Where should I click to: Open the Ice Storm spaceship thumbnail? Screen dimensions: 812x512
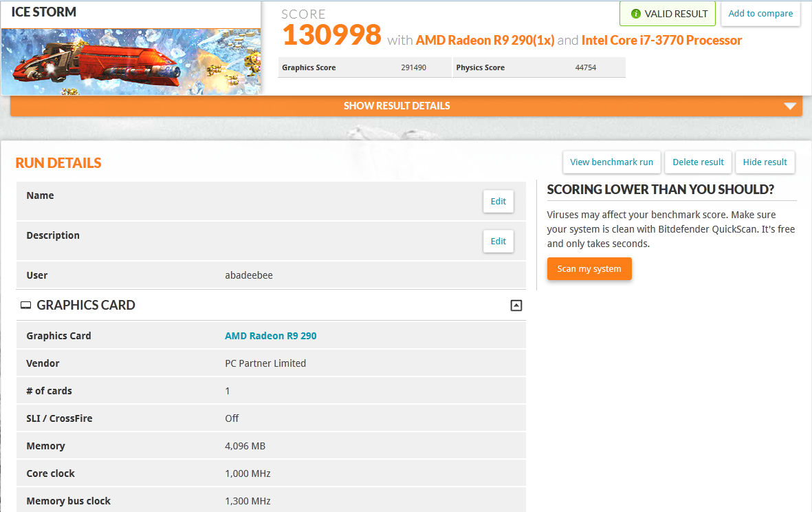[131, 62]
